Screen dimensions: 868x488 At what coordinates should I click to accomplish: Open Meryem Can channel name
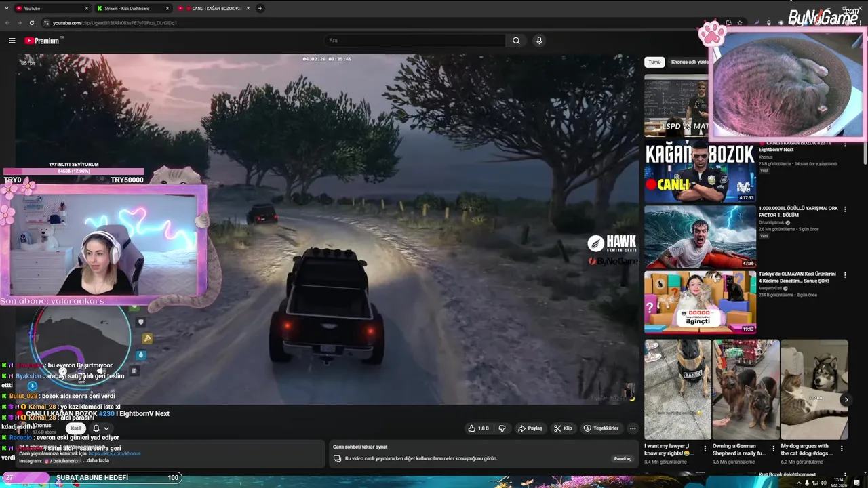click(770, 288)
